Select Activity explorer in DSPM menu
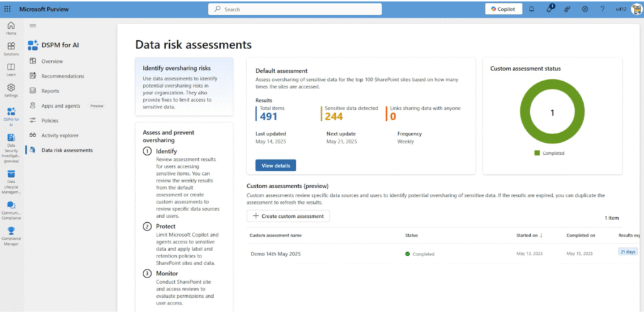The image size is (644, 321). coord(60,135)
